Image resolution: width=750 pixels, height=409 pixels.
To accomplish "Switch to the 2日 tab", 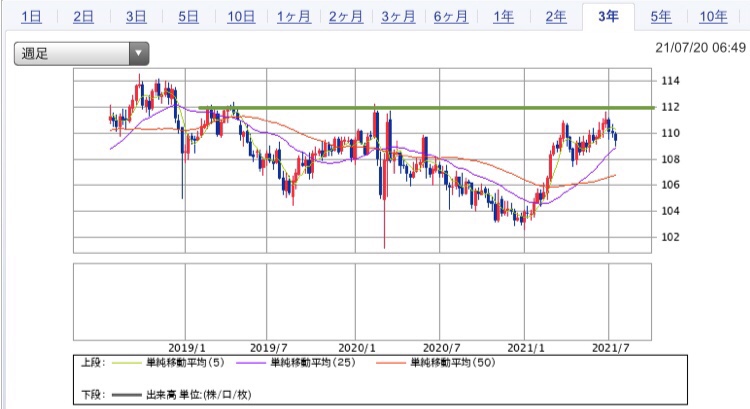I will click(84, 17).
